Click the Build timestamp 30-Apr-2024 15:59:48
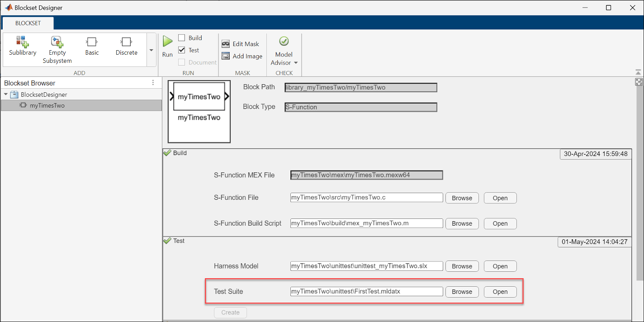644x322 pixels. click(x=595, y=154)
